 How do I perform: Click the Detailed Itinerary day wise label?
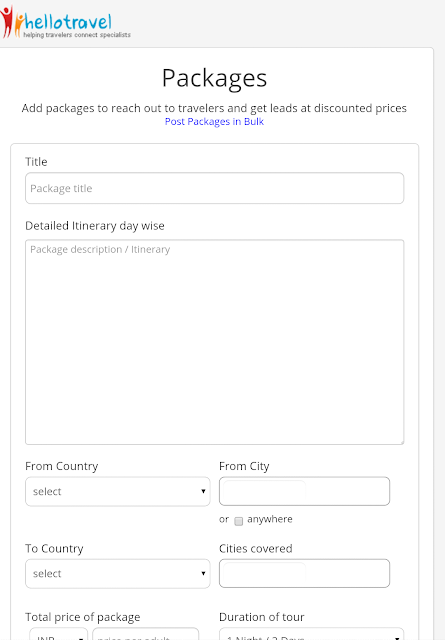pos(95,226)
